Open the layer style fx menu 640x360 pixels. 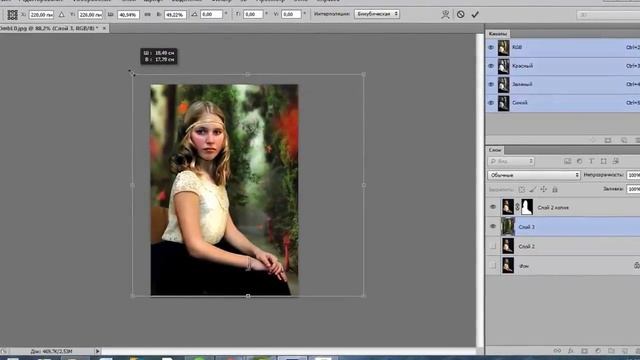tap(571, 351)
